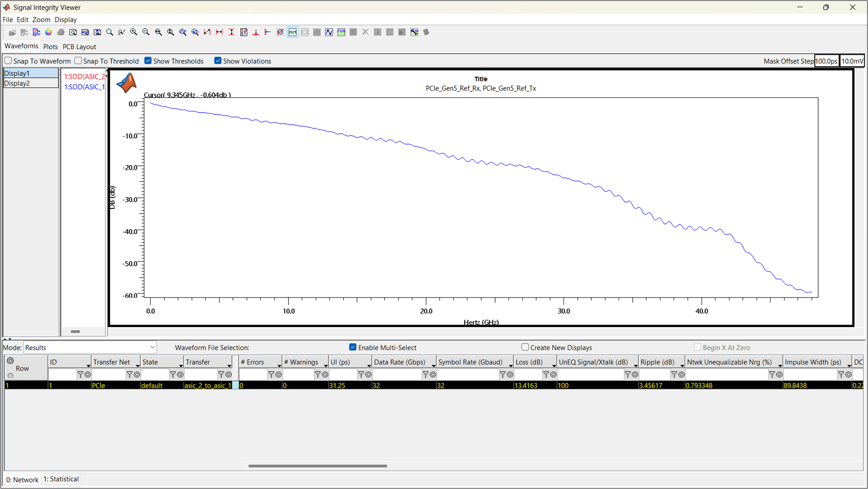Expand the Transfer Net column dropdown arrow
868x489 pixels.
pos(137,366)
